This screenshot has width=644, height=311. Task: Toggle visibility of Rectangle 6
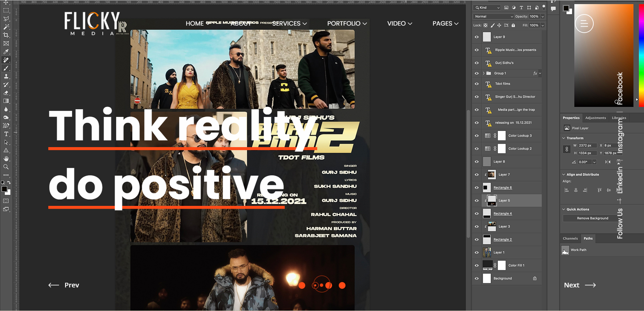point(477,187)
